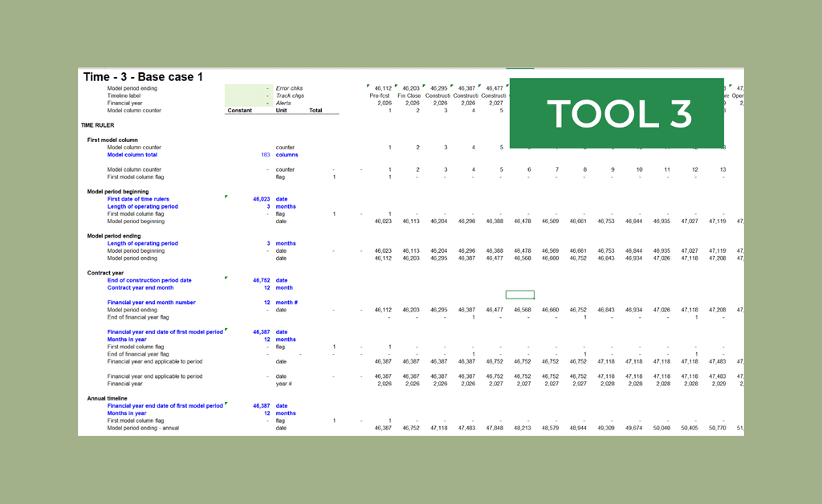Click the 'year #' unit cell
Image resolution: width=822 pixels, height=504 pixels.
[283, 384]
